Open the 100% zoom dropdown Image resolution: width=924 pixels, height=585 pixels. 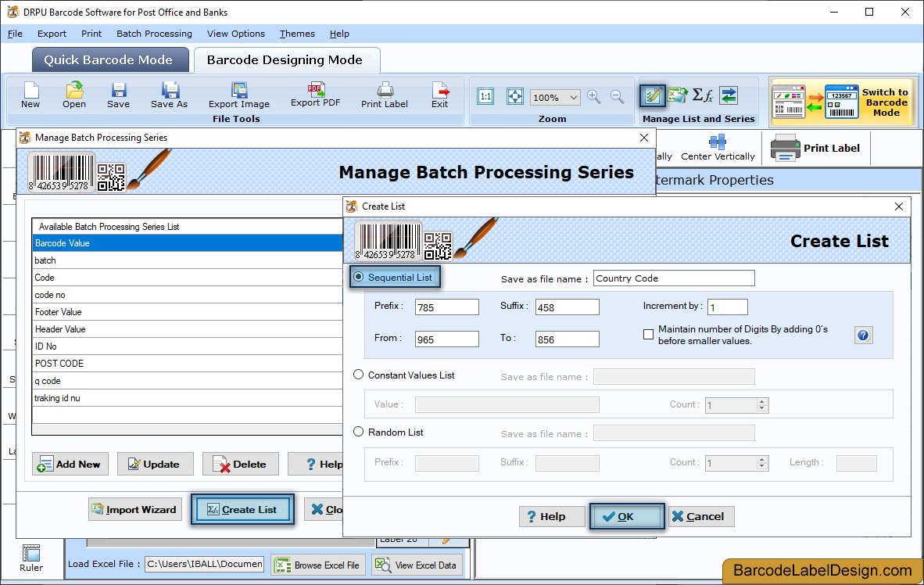tap(573, 97)
